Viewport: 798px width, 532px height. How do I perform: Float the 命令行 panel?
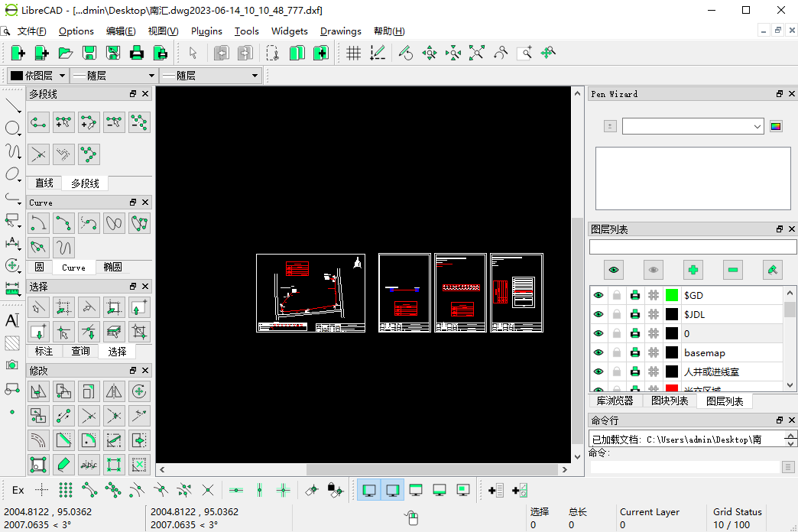point(779,420)
